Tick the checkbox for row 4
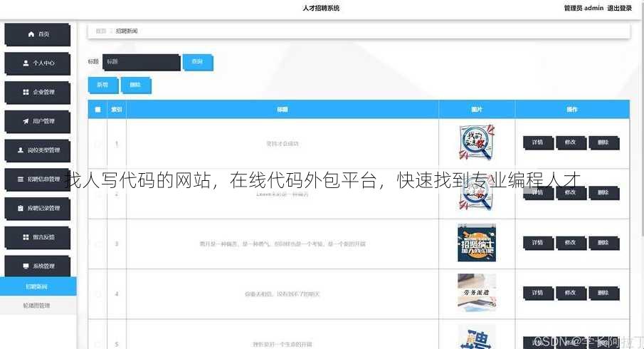Image resolution: width=644 pixels, height=349 pixels. 97,294
